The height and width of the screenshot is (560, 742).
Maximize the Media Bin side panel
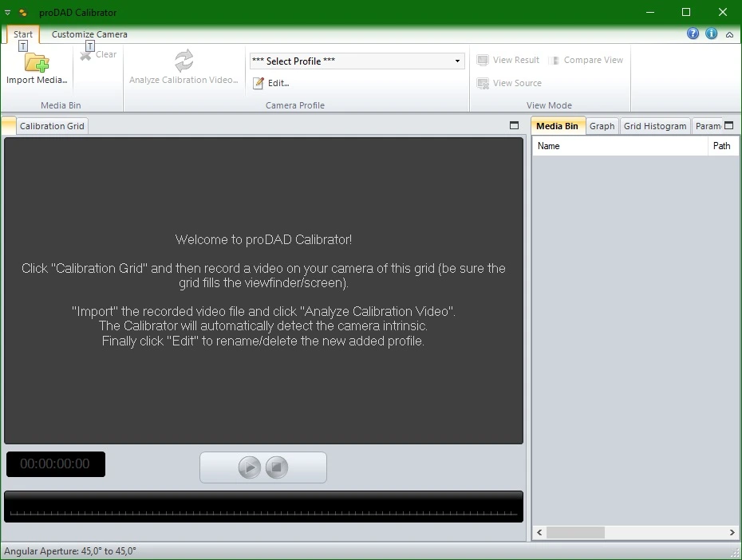tap(729, 125)
